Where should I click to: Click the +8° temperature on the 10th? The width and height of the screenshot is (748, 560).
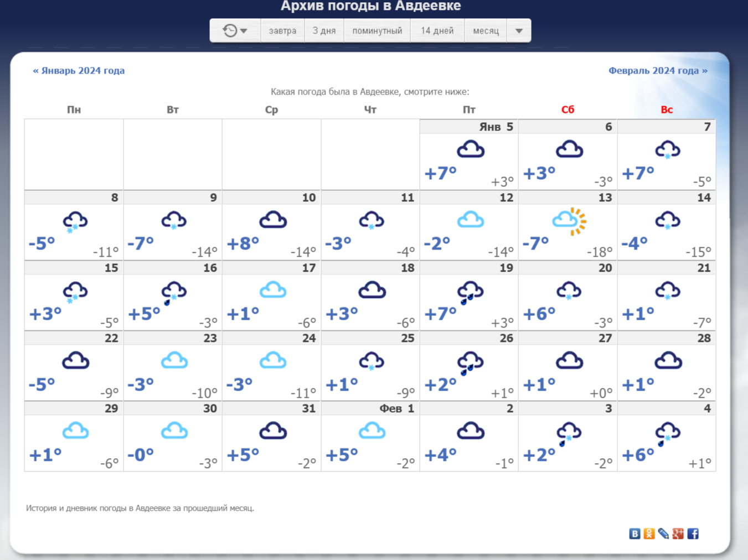coord(243,243)
